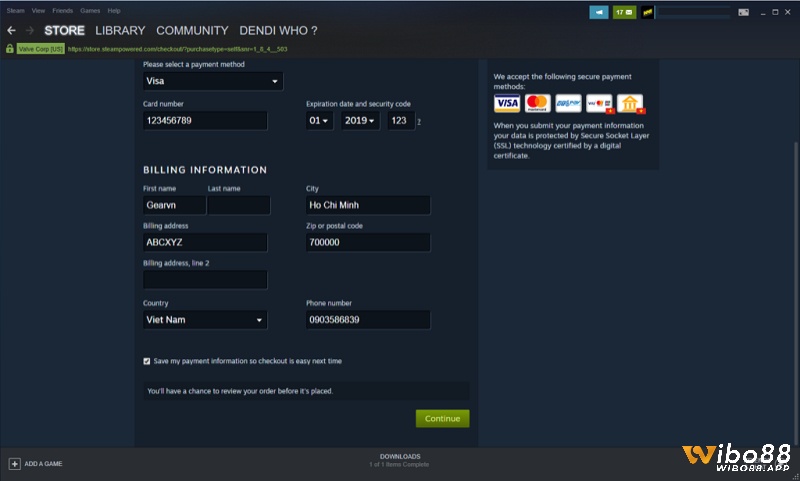The image size is (800, 481).
Task: Open the inbox showing 17 messages
Action: 624,12
